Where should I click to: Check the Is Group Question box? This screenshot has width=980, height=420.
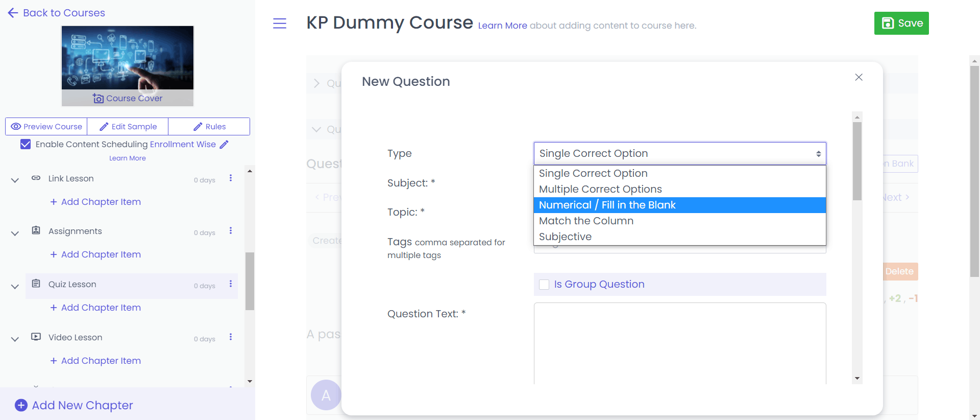click(544, 285)
